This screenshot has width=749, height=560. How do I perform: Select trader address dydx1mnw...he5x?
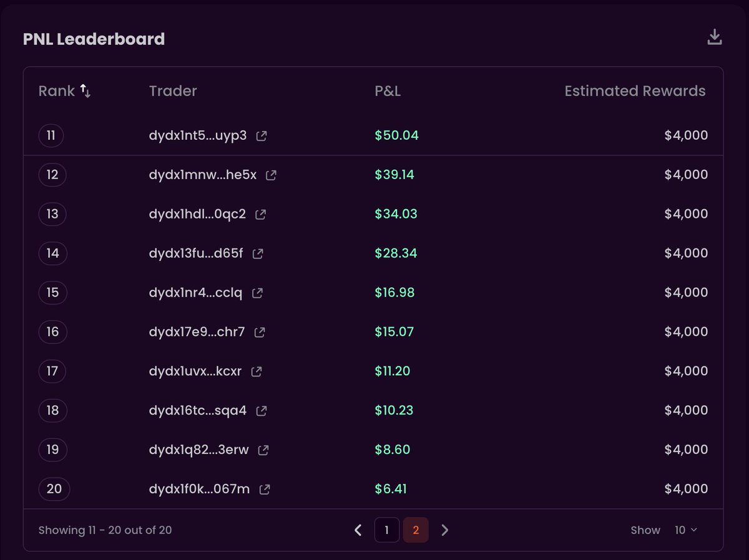click(203, 175)
